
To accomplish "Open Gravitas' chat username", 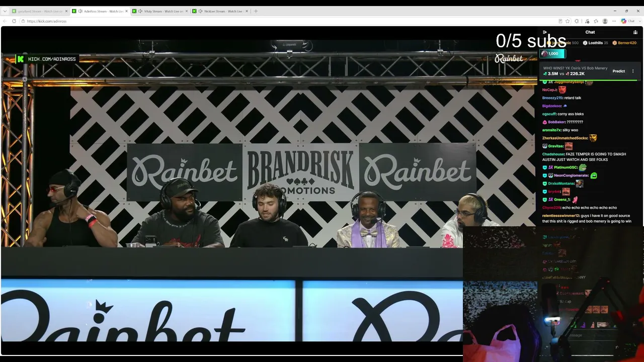I will tap(555, 146).
